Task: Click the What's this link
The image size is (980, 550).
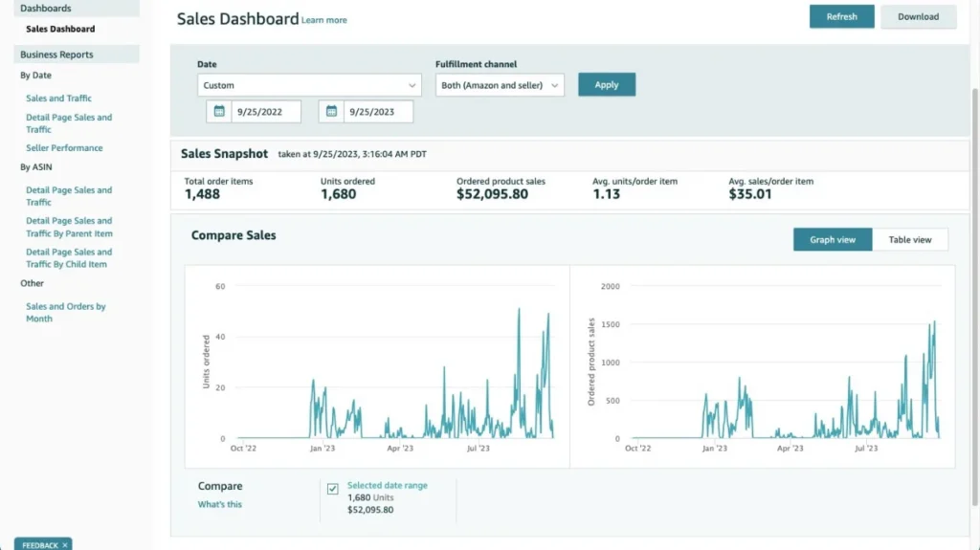Action: (220, 504)
